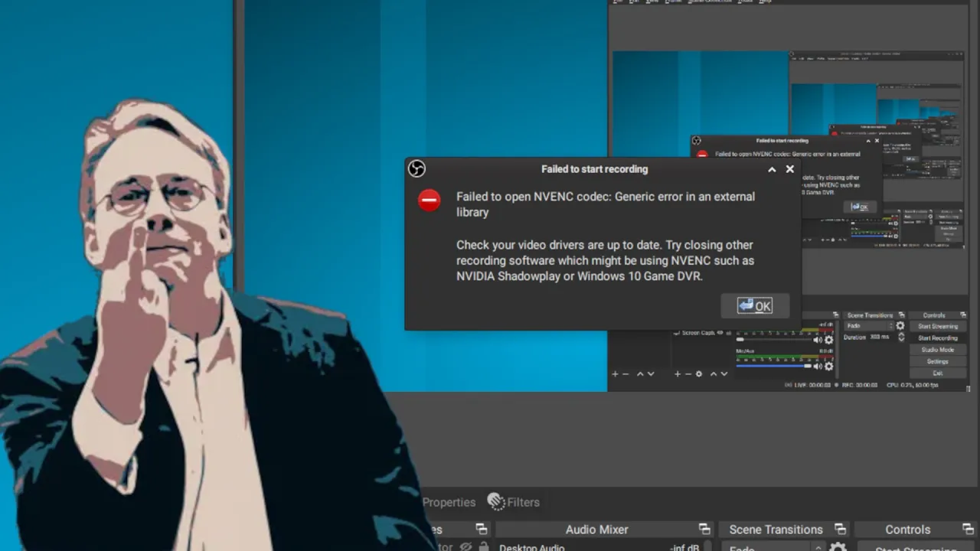Viewport: 980px width, 551px height.
Task: Collapse the front error dialog with the caret button
Action: click(772, 169)
